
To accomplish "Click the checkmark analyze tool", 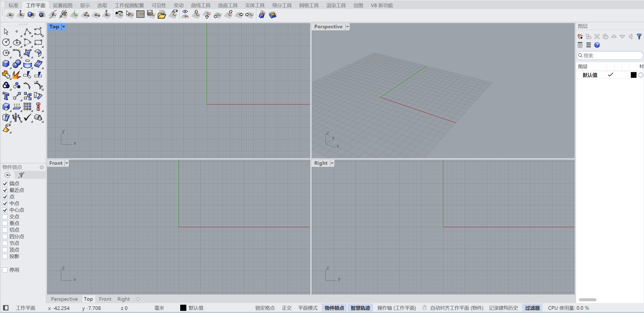I will coord(28,117).
